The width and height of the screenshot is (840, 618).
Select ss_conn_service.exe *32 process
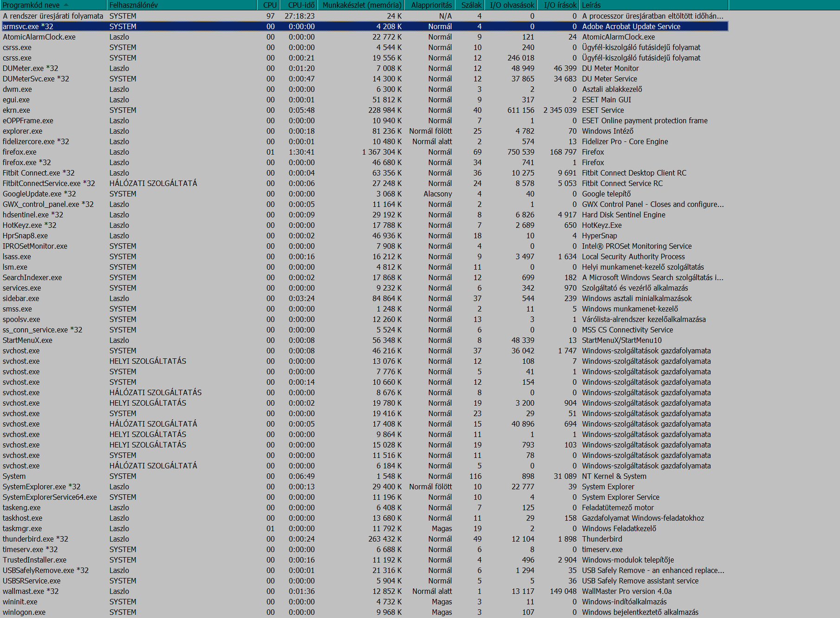click(x=364, y=330)
